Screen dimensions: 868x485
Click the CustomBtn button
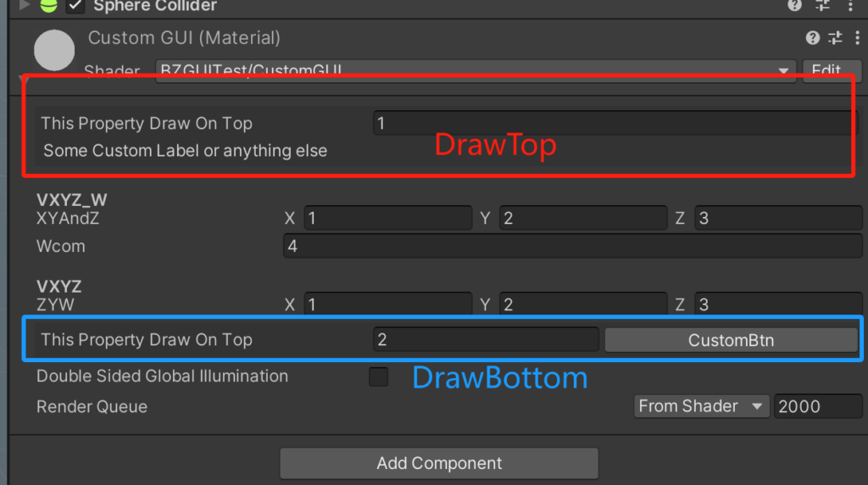(731, 340)
